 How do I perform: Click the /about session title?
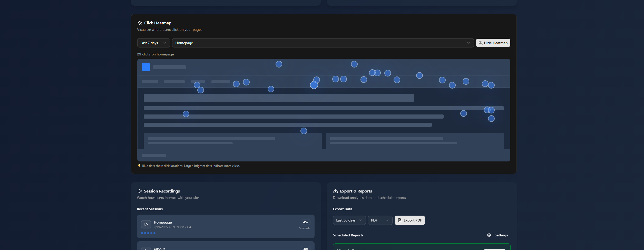tap(159, 248)
